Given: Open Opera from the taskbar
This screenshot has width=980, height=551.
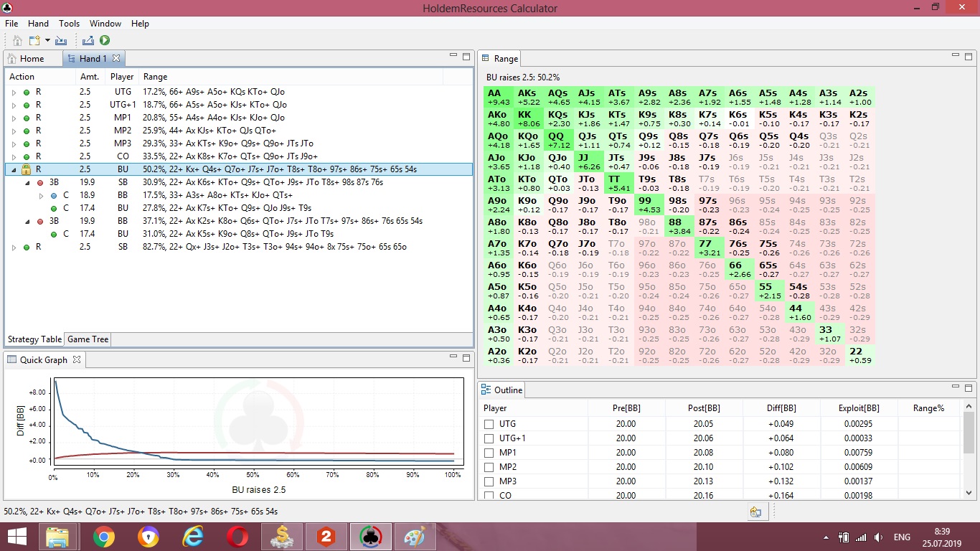Looking at the screenshot, I should tap(237, 537).
